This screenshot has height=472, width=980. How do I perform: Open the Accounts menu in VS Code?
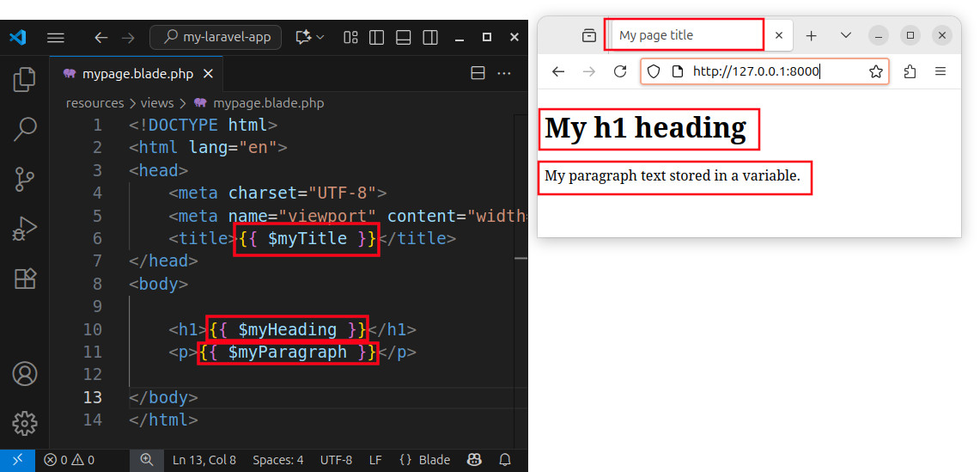(x=25, y=374)
